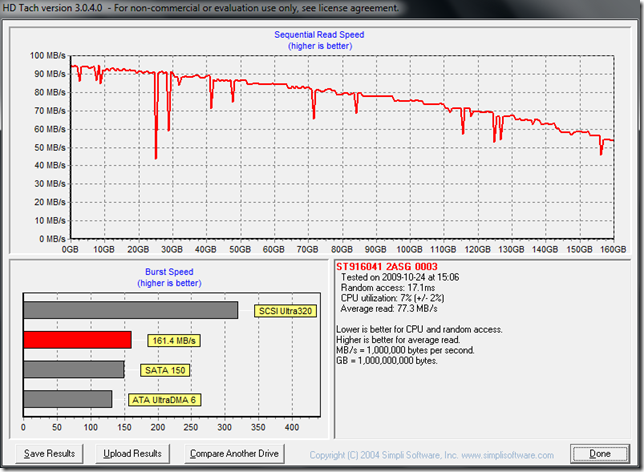Click the Sequential Read Speed chart title
Viewport: 644px width, 472px height.
(x=319, y=34)
